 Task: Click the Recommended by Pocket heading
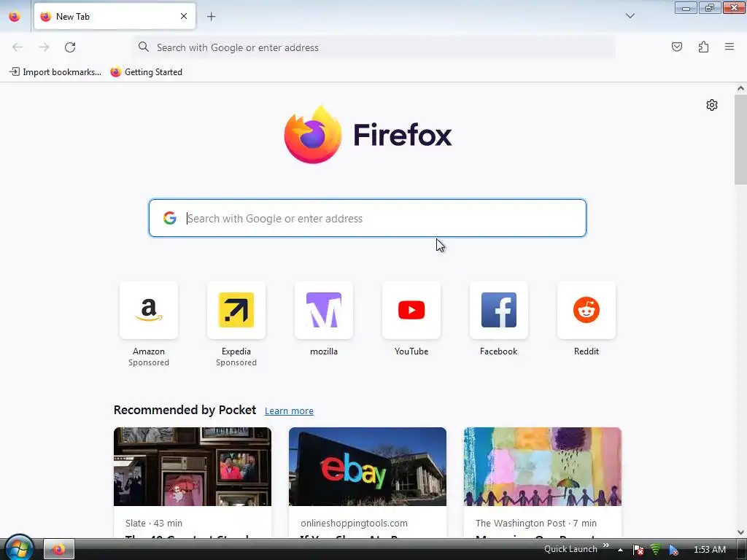[x=185, y=410]
